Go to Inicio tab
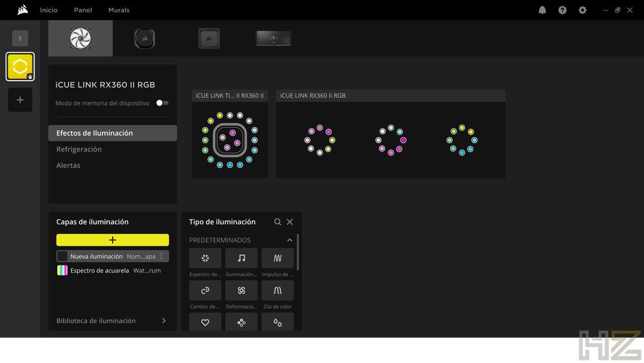Image resolution: width=644 pixels, height=363 pixels. (48, 10)
